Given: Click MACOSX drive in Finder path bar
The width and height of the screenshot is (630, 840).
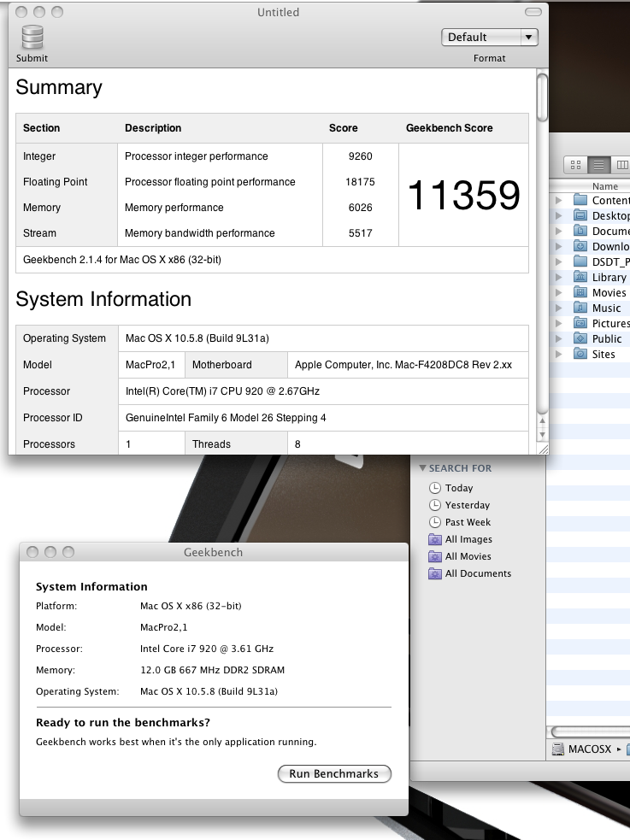Looking at the screenshot, I should tap(582, 749).
